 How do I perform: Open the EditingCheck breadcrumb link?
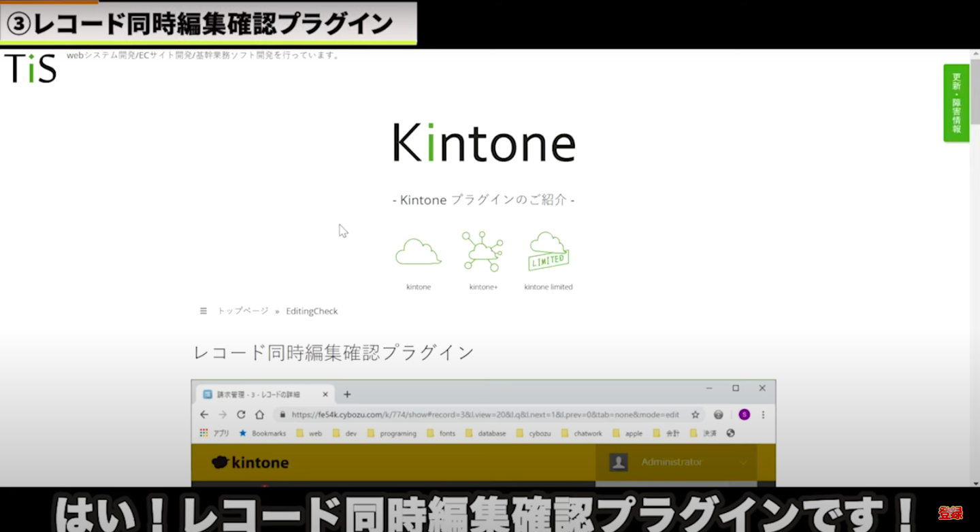(x=311, y=310)
